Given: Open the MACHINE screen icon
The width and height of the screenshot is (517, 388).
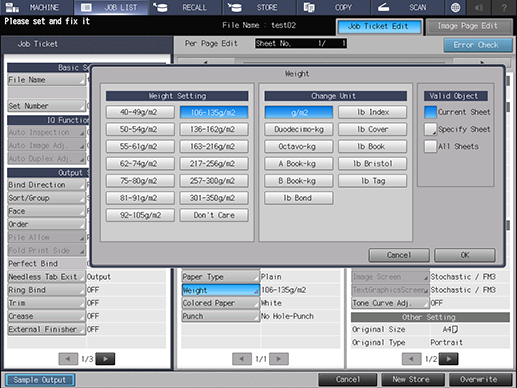Looking at the screenshot, I should coord(13,7).
